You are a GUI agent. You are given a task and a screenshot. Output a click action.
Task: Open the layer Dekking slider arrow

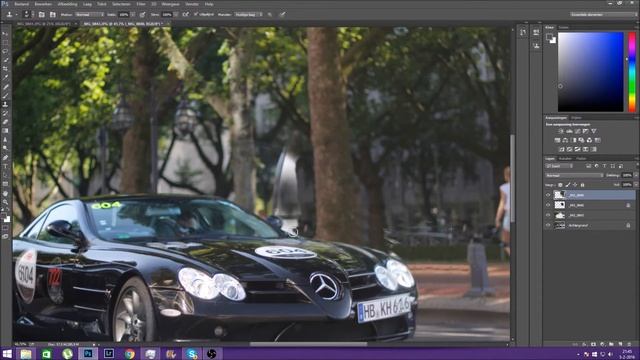[x=636, y=175]
